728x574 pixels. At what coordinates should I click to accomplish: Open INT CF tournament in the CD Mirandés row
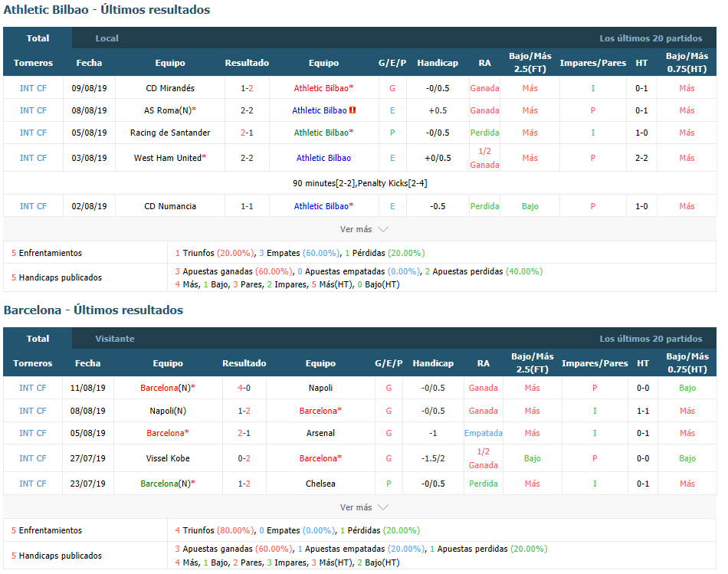point(33,88)
